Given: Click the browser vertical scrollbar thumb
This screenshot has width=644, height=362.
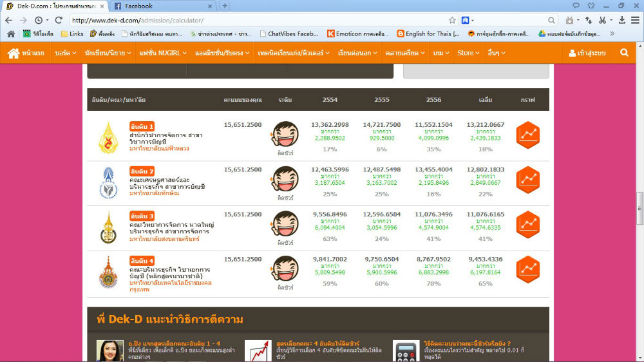Looking at the screenshot, I should click(x=639, y=207).
